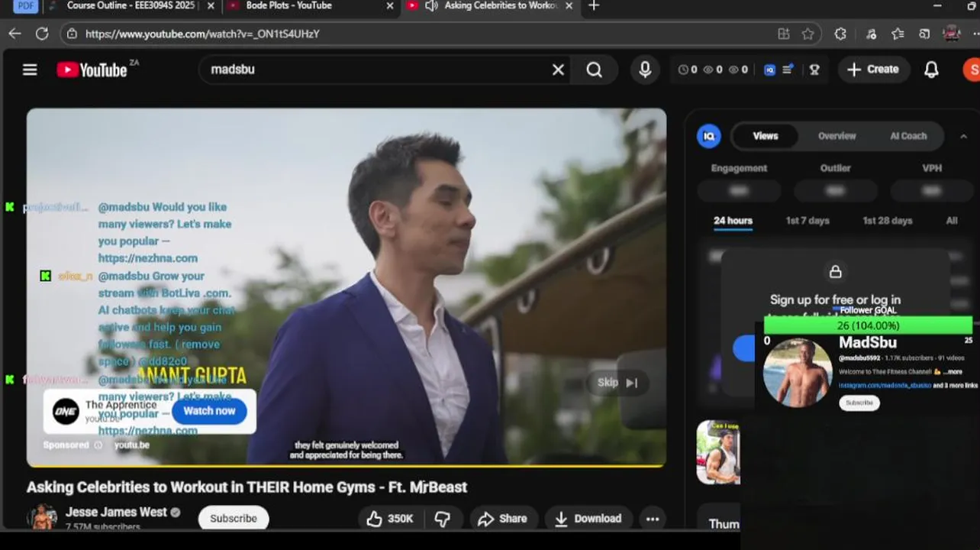
Task: Open a new browser tab
Action: click(x=594, y=6)
